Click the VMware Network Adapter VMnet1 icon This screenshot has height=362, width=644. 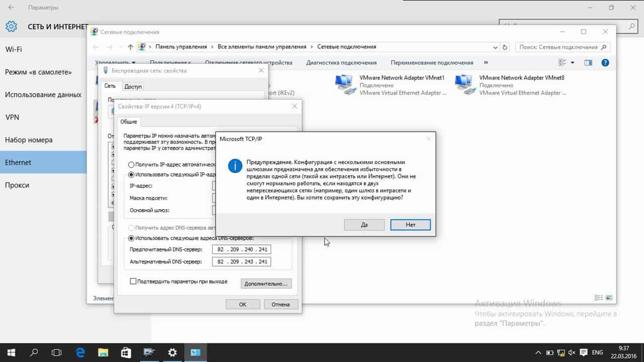344,85
